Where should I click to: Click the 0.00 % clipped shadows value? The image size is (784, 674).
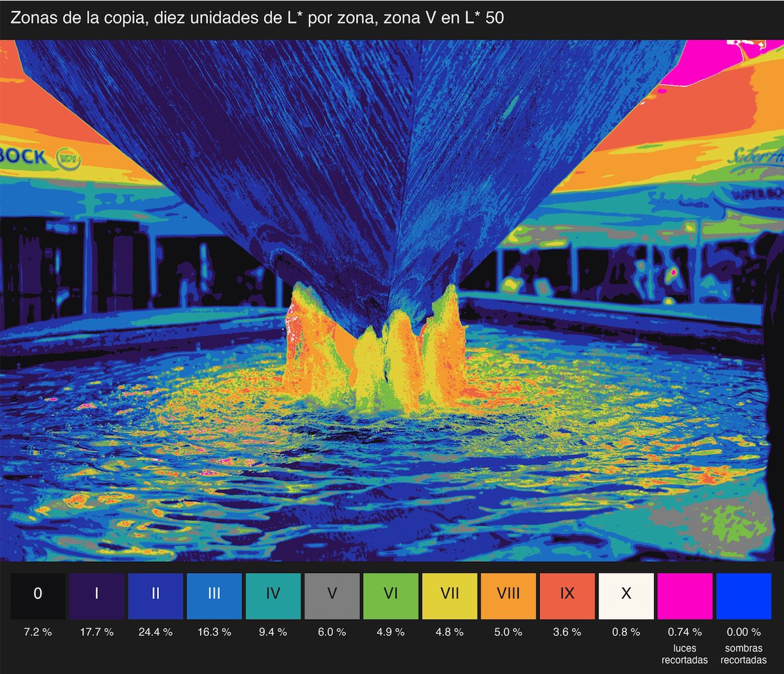click(743, 632)
